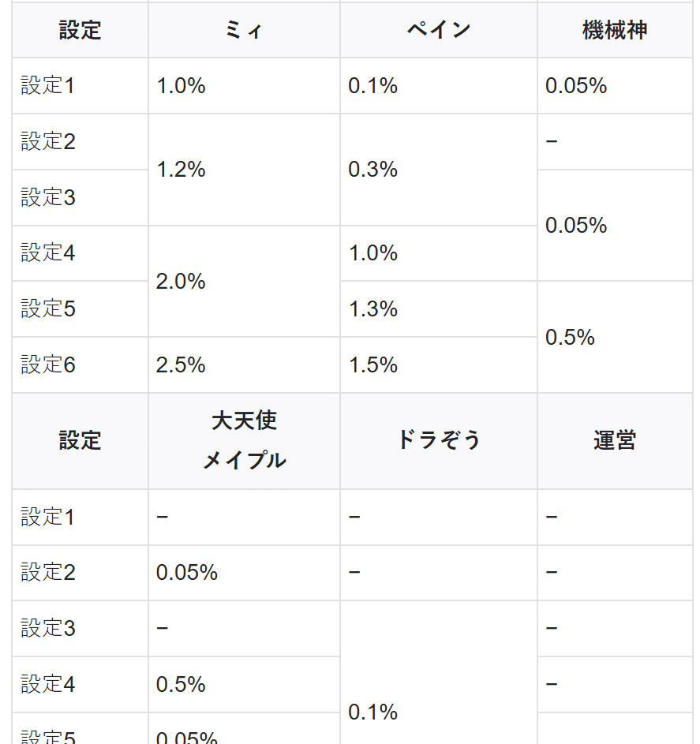Select the 1.0% cell under ペイン
700x744 pixels.
(x=373, y=253)
